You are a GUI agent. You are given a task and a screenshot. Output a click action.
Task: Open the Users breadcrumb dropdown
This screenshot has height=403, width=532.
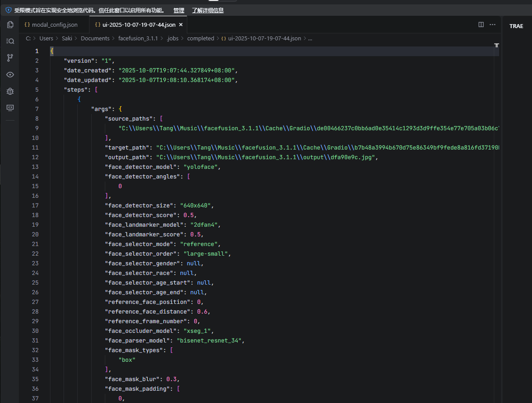(46, 38)
